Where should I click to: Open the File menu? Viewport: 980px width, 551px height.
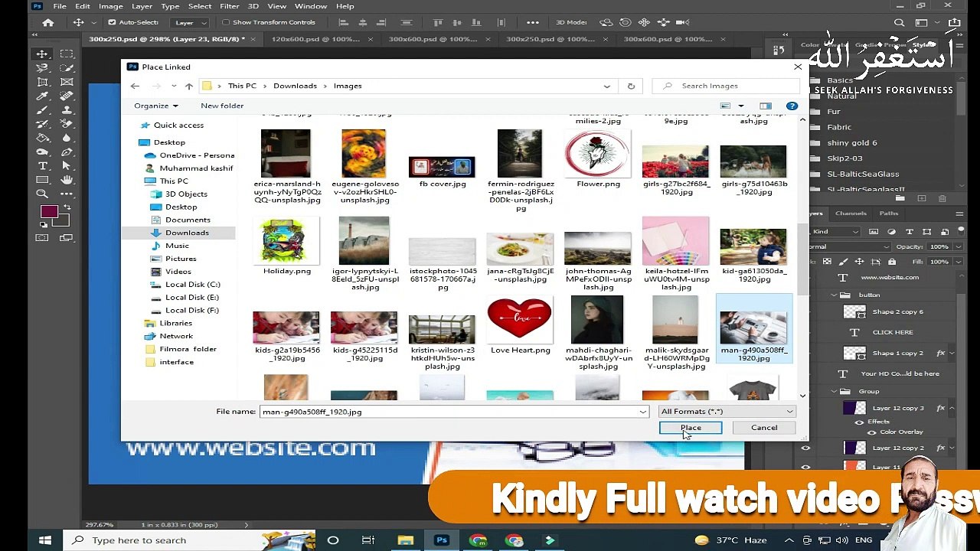[x=60, y=6]
